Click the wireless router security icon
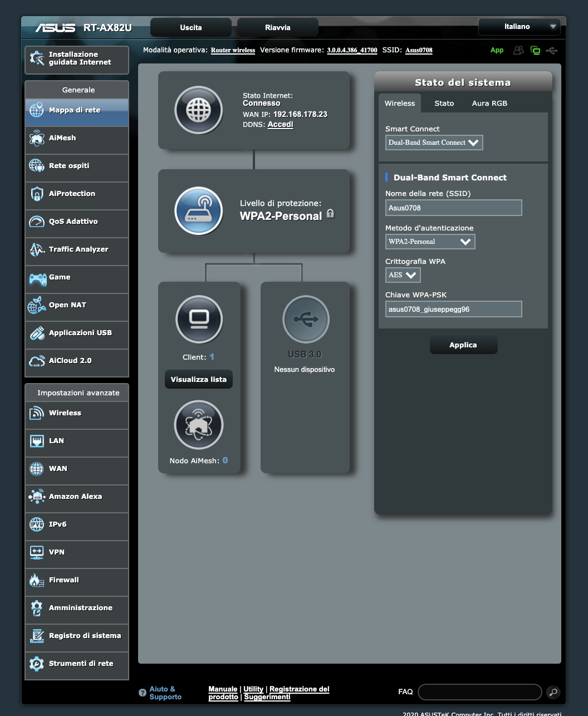 pos(199,211)
